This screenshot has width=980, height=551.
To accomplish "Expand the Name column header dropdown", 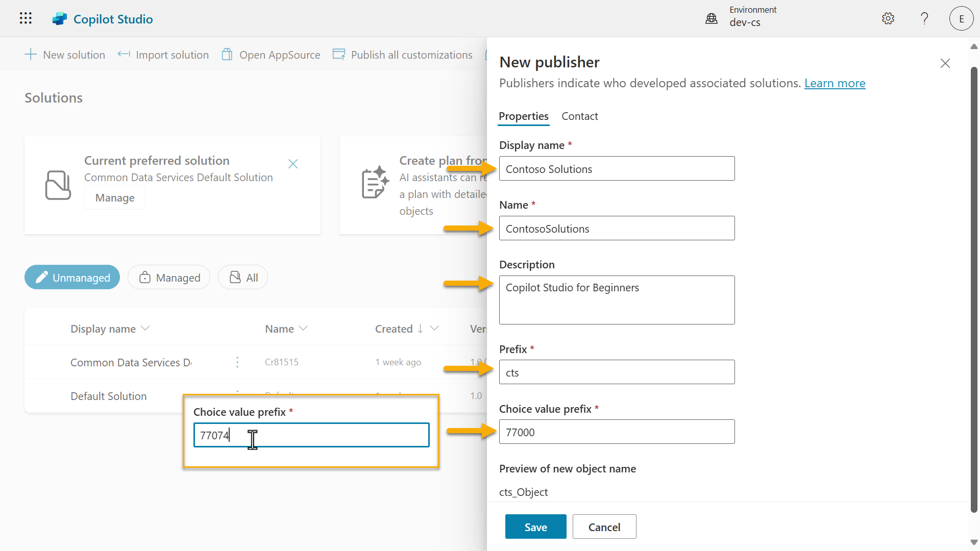I will point(303,329).
